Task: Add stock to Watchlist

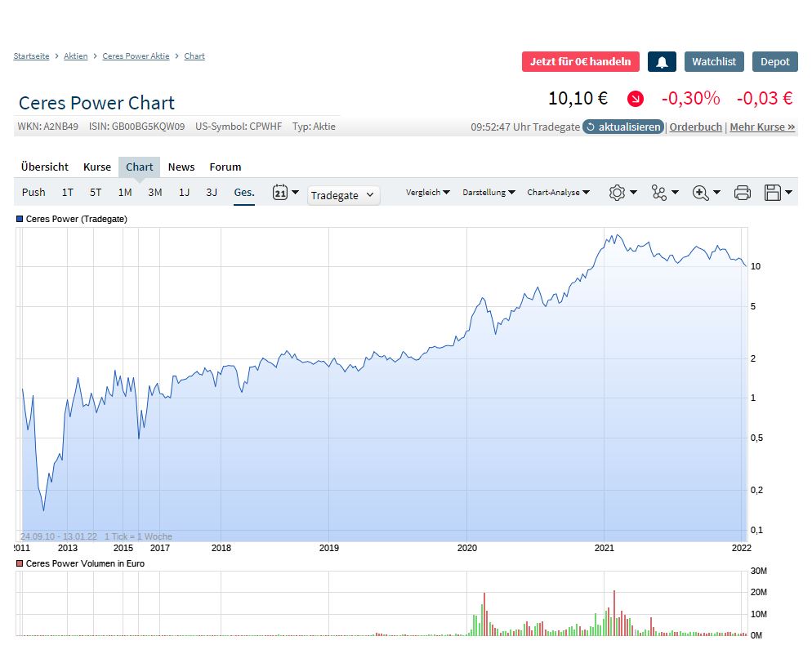Action: point(714,61)
